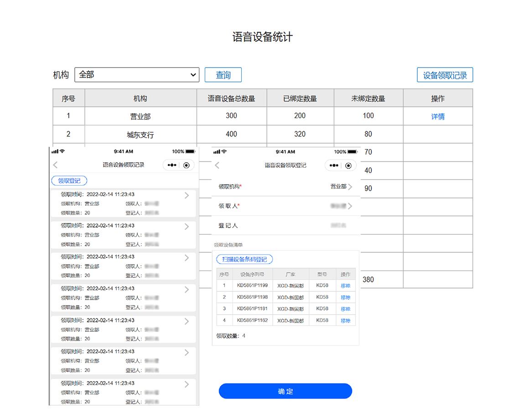Click the capsule close icon on 领取记录 page
Screen dimensions: 513x420
pos(187,165)
